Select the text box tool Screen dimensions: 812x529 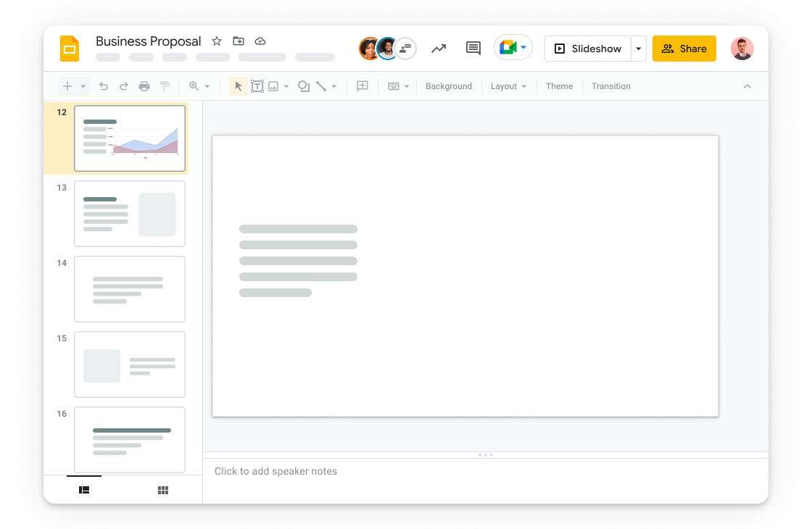click(257, 86)
